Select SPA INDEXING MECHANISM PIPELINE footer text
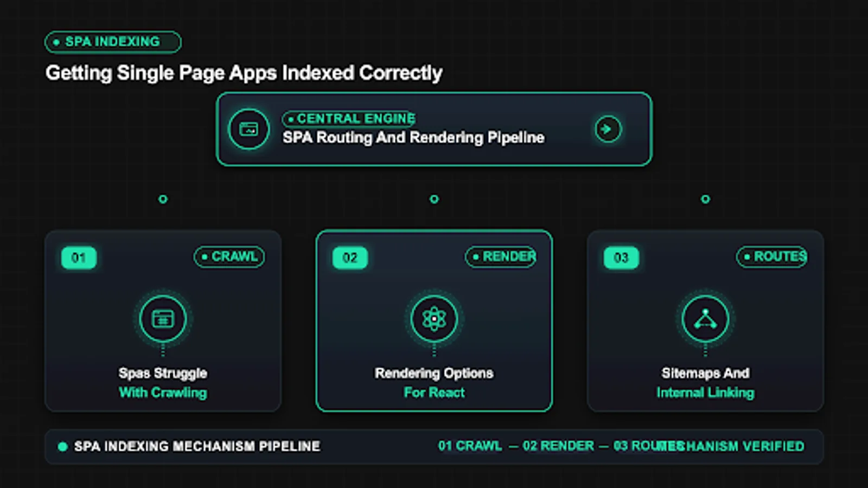 pyautogui.click(x=197, y=446)
